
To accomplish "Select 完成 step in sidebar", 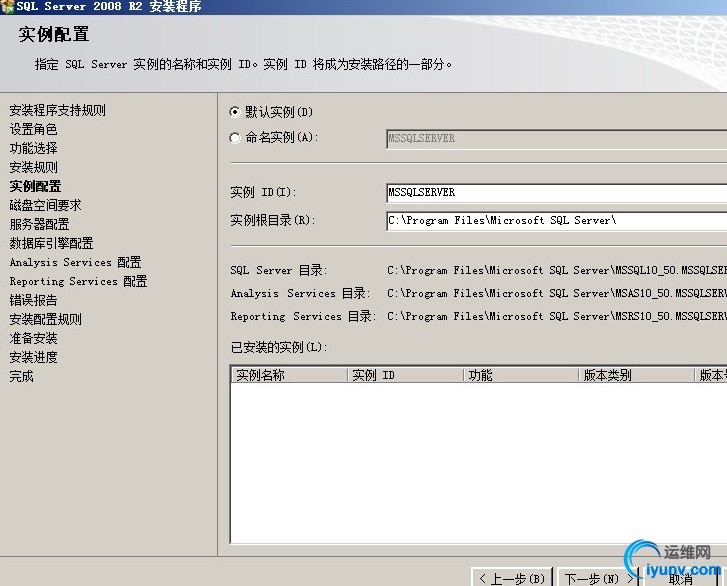I will (21, 376).
